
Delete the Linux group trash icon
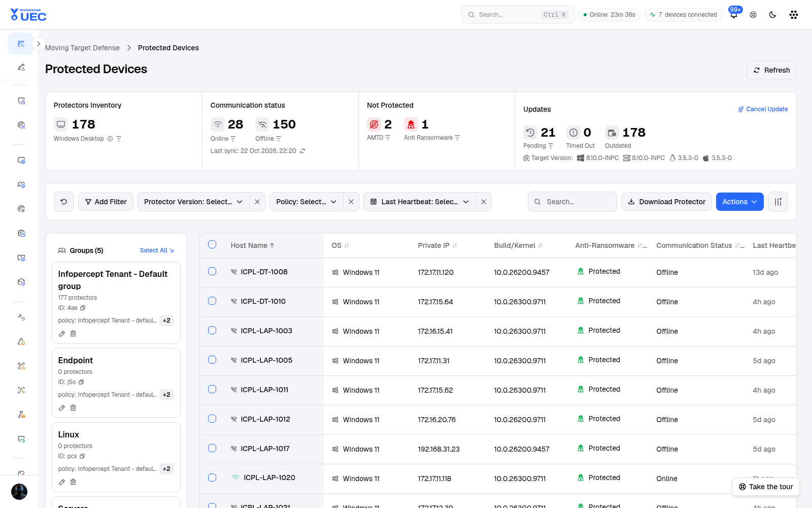(x=73, y=482)
